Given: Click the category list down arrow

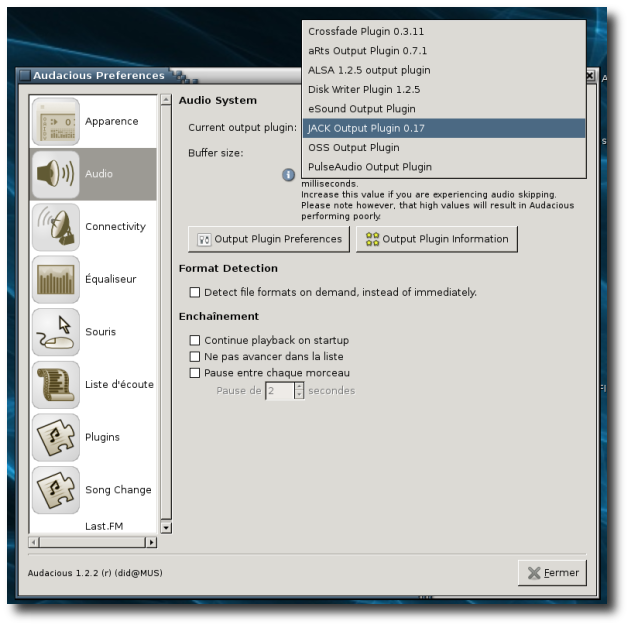Looking at the screenshot, I should (x=166, y=527).
